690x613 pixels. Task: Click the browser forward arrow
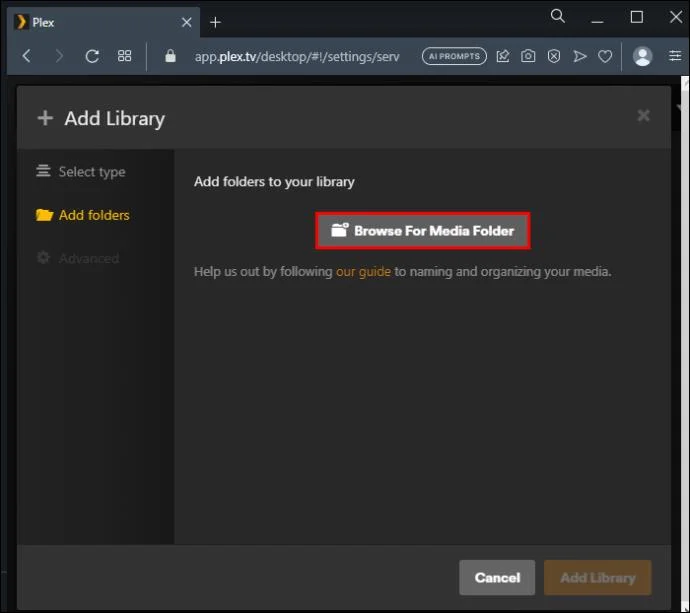[59, 56]
